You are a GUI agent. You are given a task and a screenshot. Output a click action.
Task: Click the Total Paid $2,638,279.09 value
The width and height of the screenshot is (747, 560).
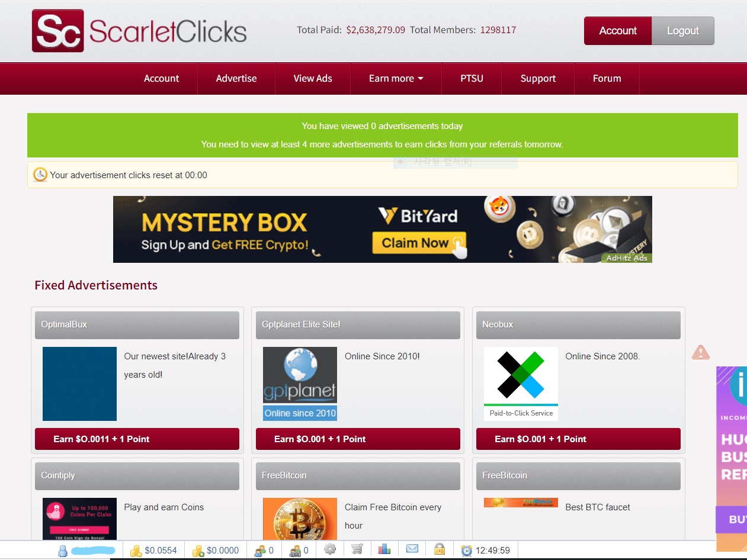[376, 30]
